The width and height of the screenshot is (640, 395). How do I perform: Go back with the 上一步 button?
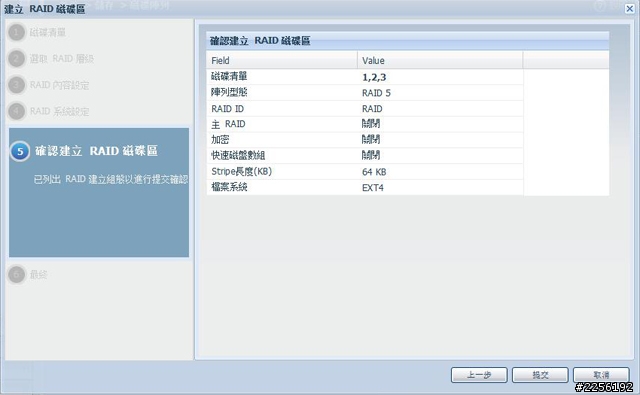click(x=479, y=375)
